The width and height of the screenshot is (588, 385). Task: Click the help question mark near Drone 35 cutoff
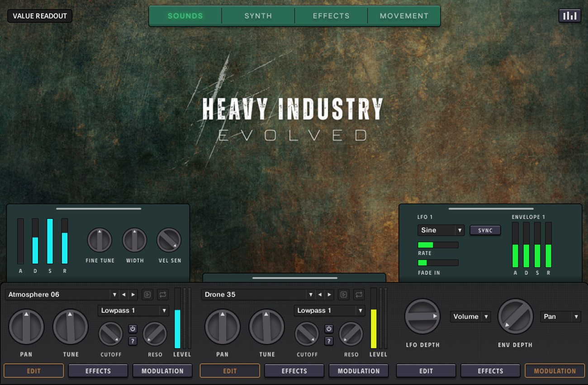coord(329,341)
